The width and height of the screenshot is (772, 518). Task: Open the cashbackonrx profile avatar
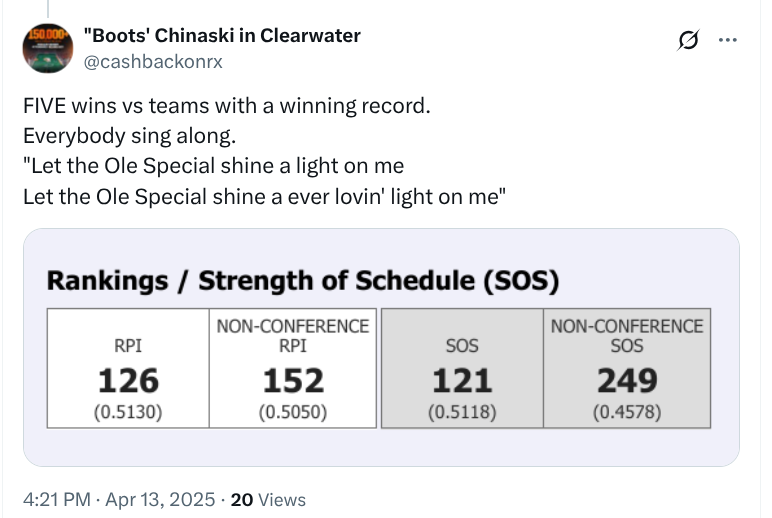pos(48,48)
